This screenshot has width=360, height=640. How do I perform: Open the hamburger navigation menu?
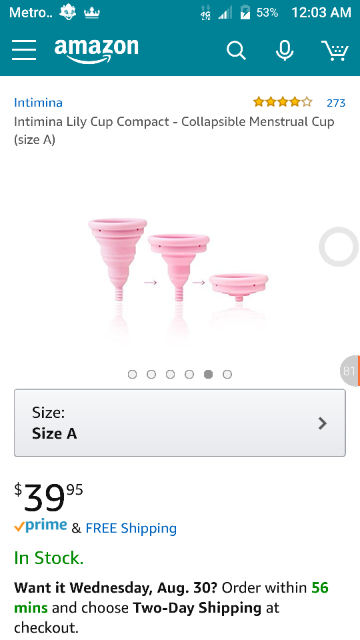(24, 50)
